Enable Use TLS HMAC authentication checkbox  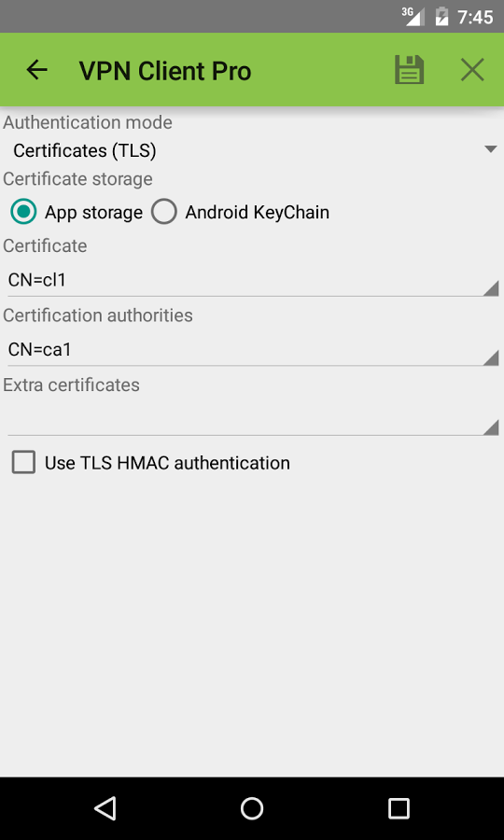23,462
